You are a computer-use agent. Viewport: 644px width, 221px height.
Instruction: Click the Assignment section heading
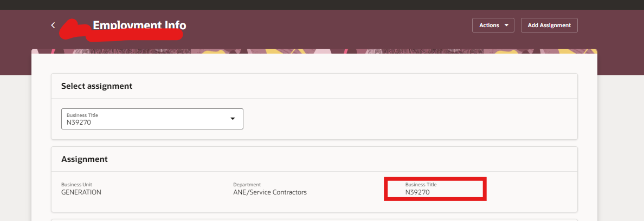tap(84, 159)
